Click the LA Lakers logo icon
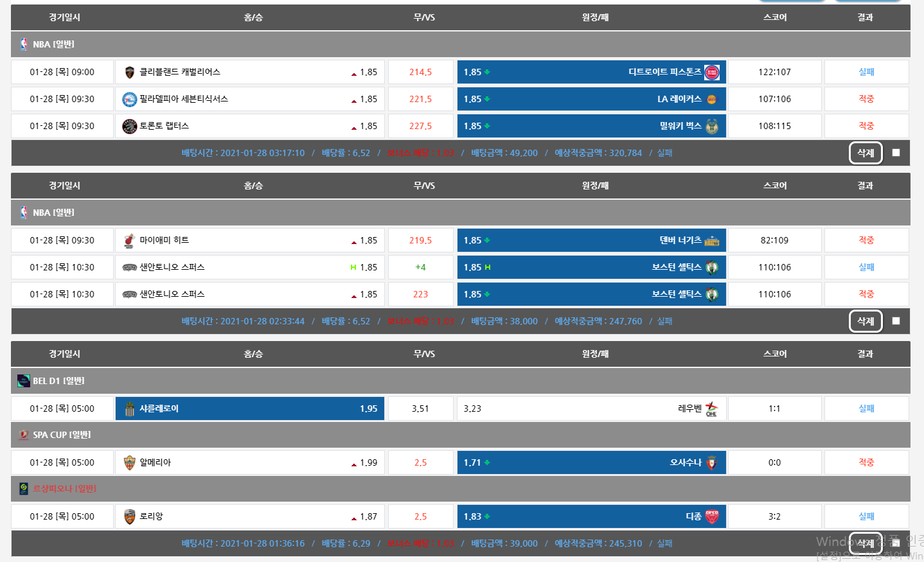 tap(712, 100)
